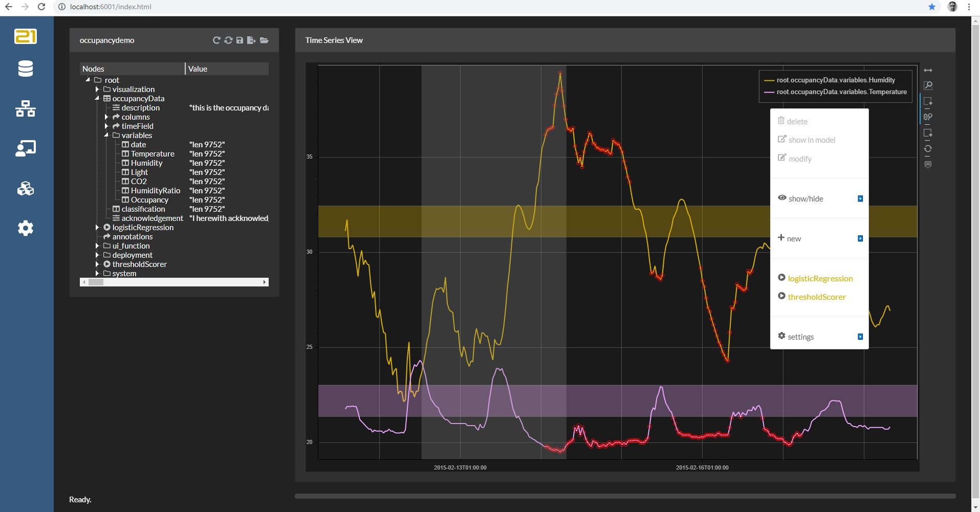This screenshot has width=980, height=512.
Task: Click the play-circle icon beside logisticRegression in the tree
Action: pyautogui.click(x=107, y=228)
